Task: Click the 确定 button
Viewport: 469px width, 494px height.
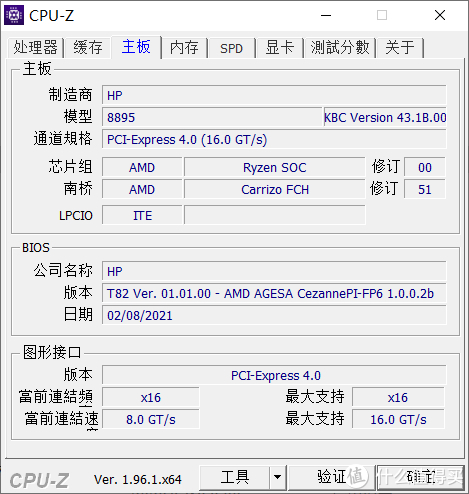Action: point(421,477)
